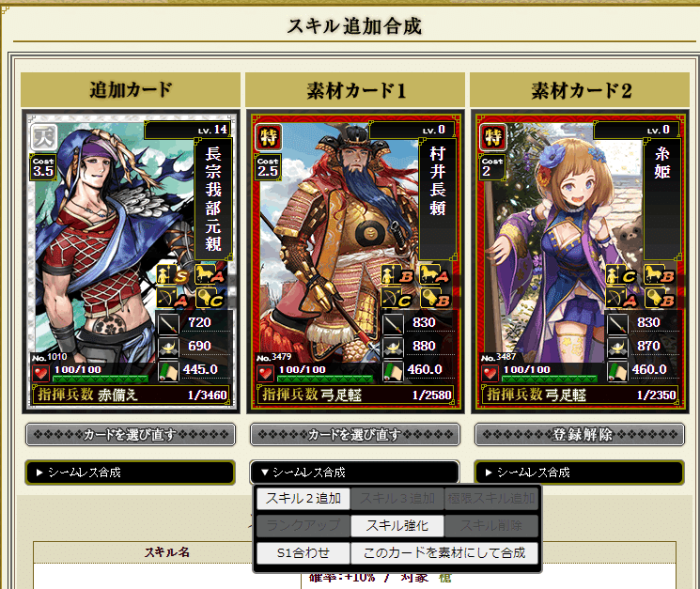Image resolution: width=700 pixels, height=589 pixels.
Task: Expand シームレス合成 under 素材カード2
Action: (579, 473)
